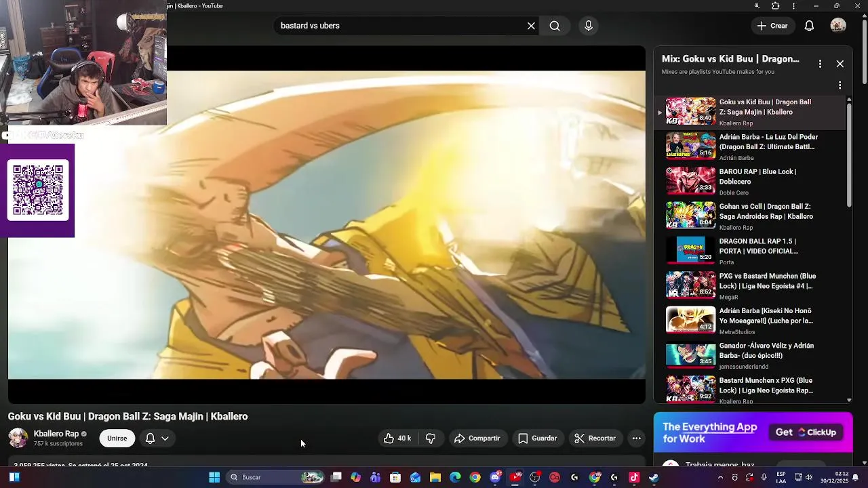Screen dimensions: 868x488
Task: Open the more-actions dots beside Recortar
Action: (636, 439)
